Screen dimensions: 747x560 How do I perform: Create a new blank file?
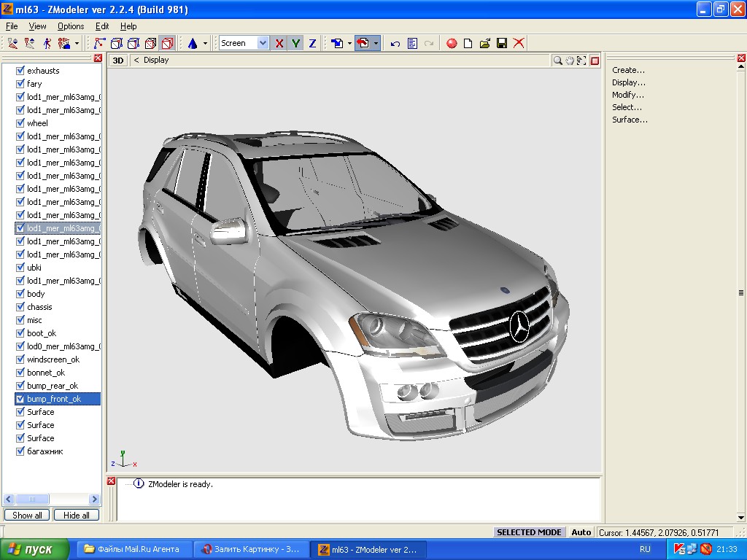tap(468, 43)
